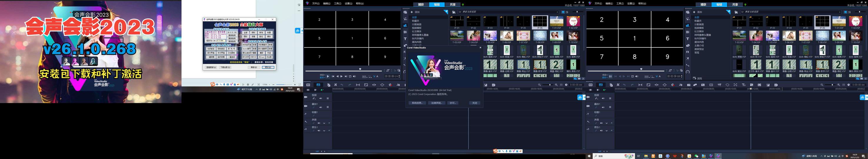Image resolution: width=868 pixels, height=159 pixels.
Task: Open WeChat from the Windows taskbar
Action: (x=696, y=156)
